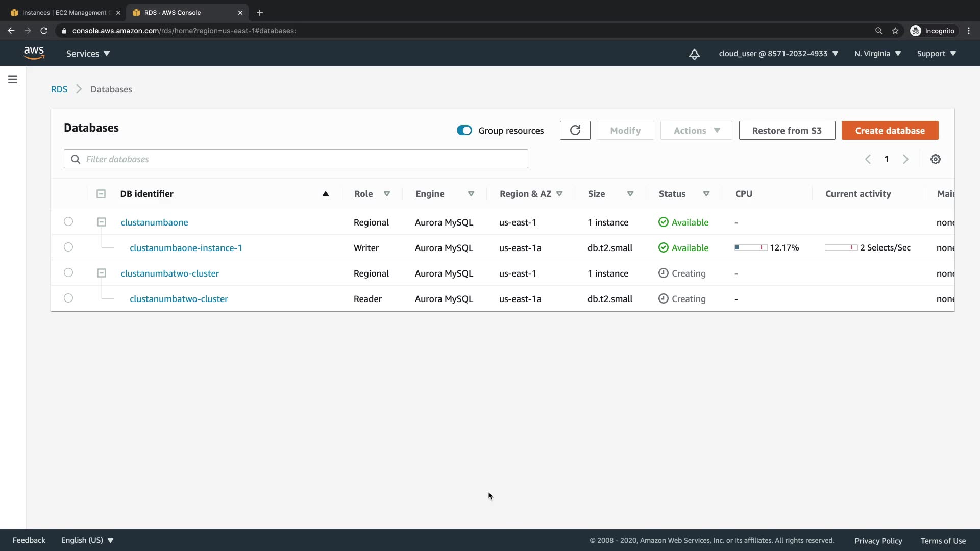Open table preferences gear icon
Viewport: 980px width, 551px height.
pyautogui.click(x=935, y=159)
